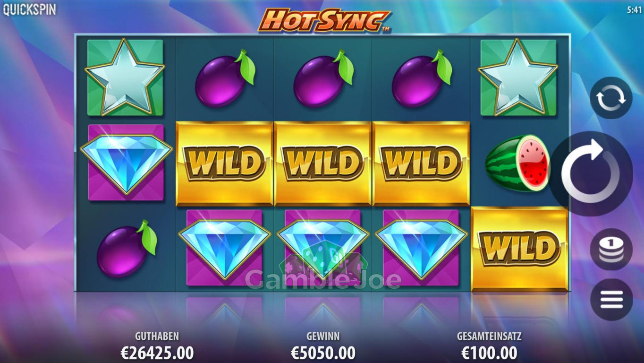Select the WILD tile on the second reel

225,164
